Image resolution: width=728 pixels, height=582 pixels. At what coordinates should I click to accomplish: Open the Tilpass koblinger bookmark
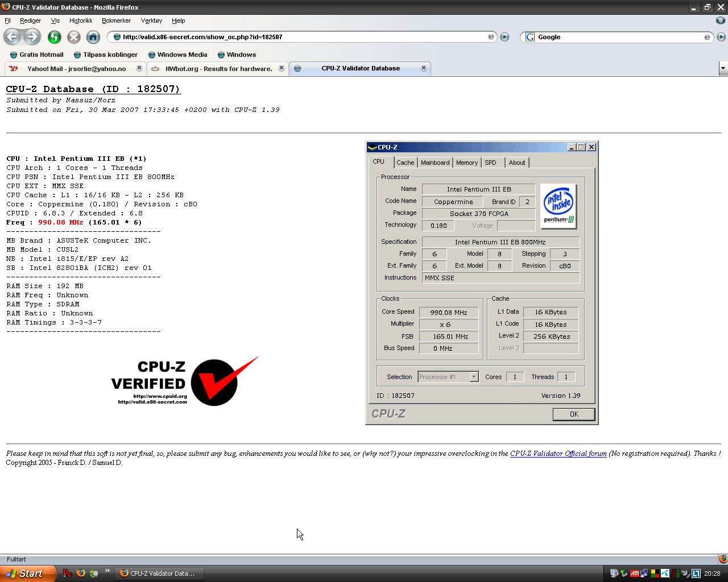tap(106, 55)
